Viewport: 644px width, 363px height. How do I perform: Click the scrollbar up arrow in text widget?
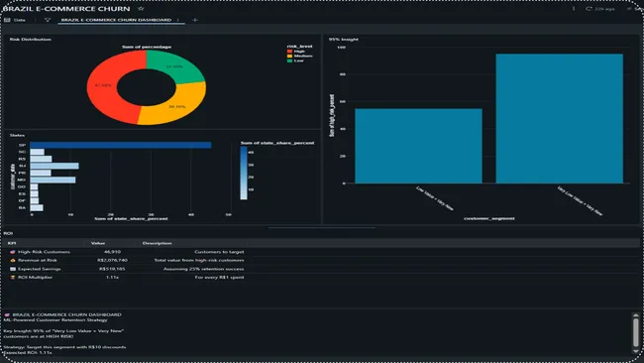click(x=636, y=315)
